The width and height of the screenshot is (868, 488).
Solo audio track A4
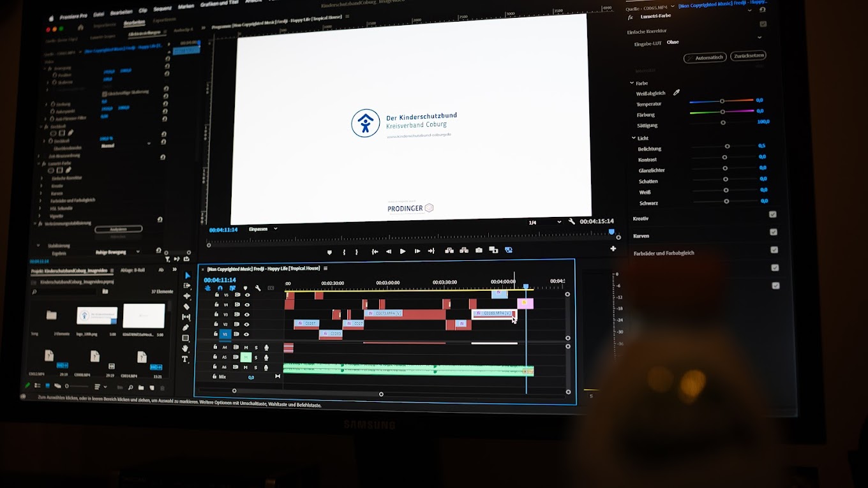256,348
